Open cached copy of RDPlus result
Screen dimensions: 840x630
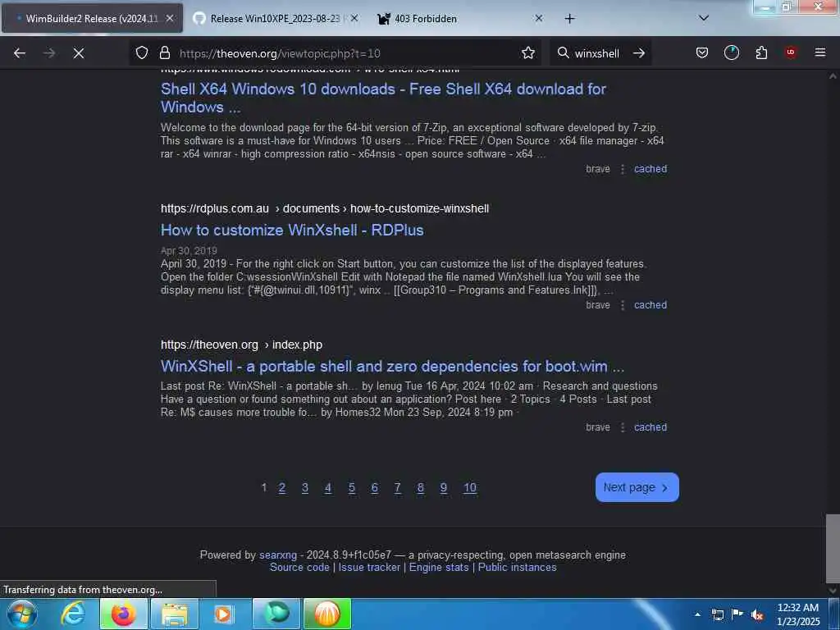pos(651,305)
